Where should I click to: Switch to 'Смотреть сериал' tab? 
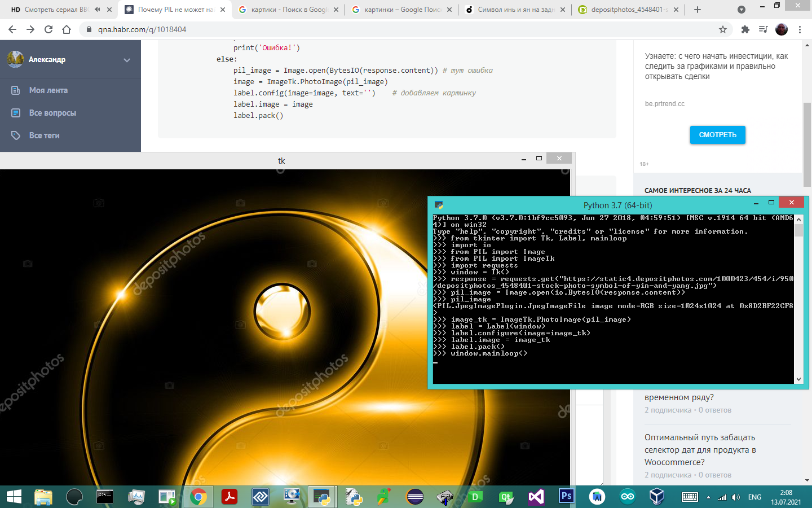(x=56, y=10)
